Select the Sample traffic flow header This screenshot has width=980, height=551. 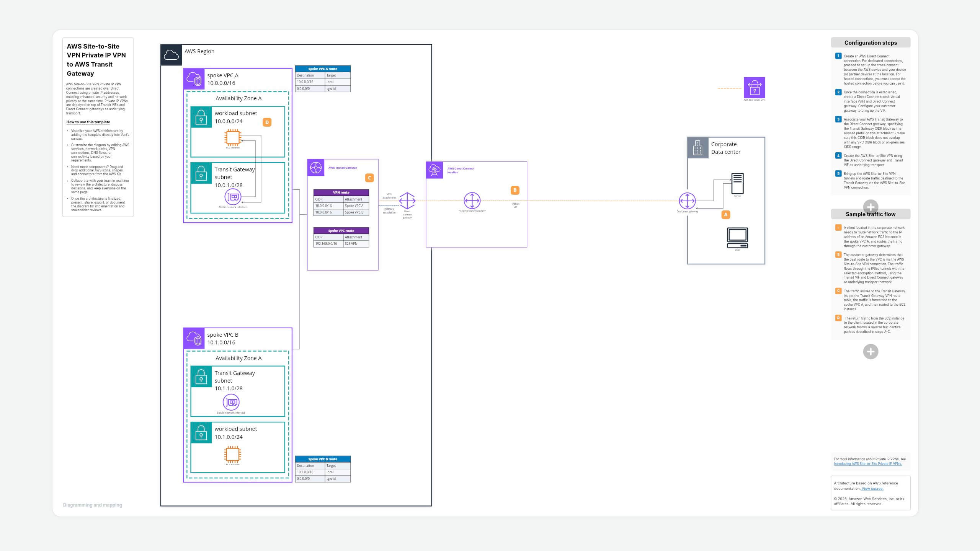[871, 214]
